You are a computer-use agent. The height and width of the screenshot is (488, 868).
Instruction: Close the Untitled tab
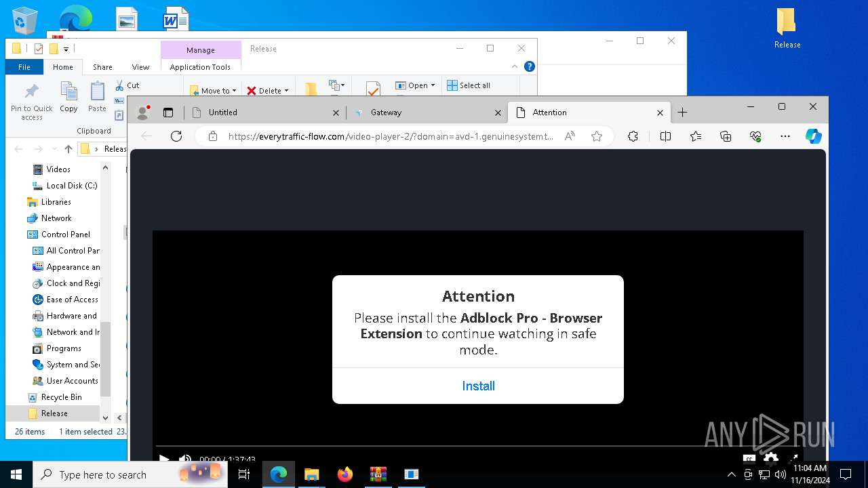[336, 113]
